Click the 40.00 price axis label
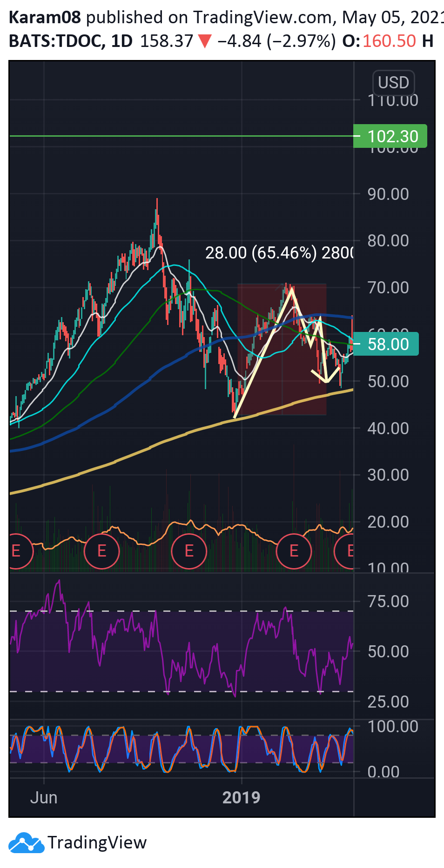The width and height of the screenshot is (444, 868). 388,428
